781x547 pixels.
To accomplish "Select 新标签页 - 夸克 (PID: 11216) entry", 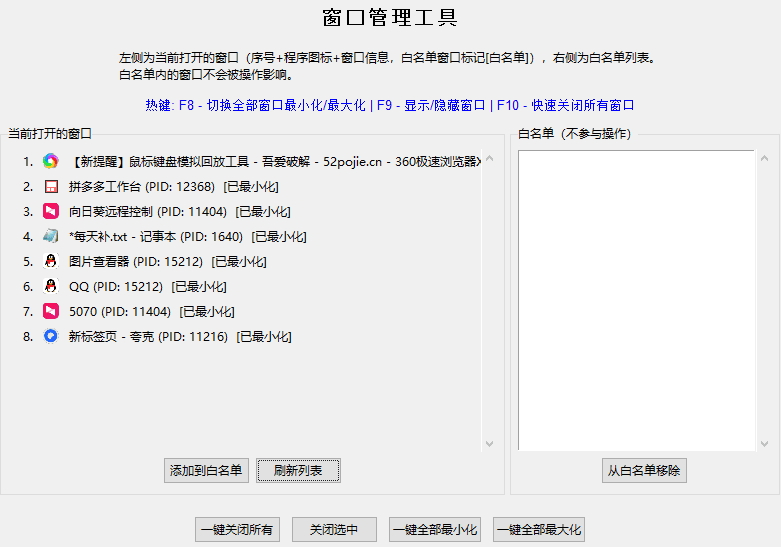I will (180, 336).
